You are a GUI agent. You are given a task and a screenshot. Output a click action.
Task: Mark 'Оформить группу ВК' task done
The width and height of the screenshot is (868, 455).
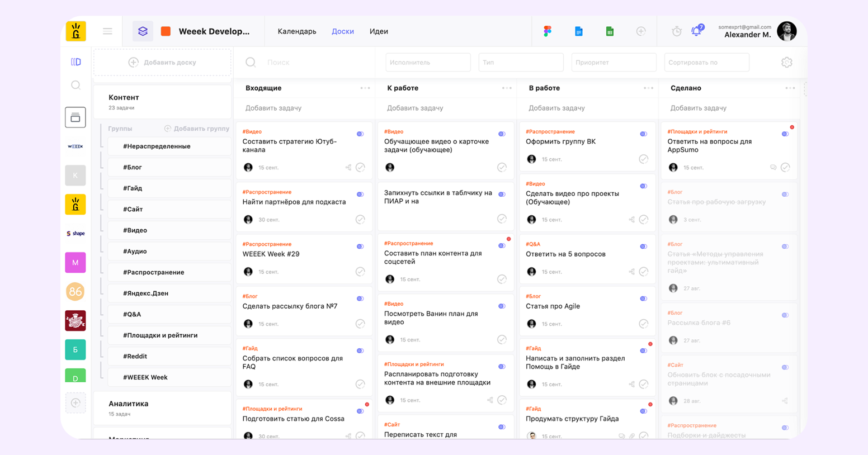pyautogui.click(x=644, y=159)
